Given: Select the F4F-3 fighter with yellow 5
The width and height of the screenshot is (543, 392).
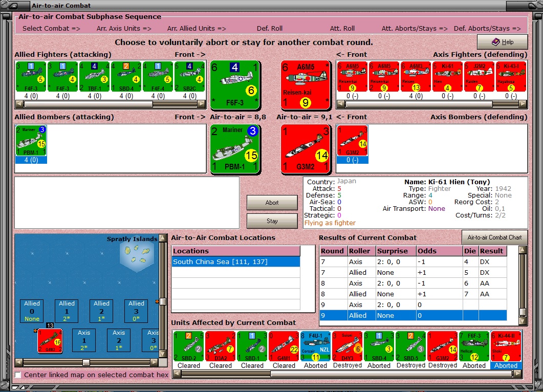Looking at the screenshot, I should coord(31,77).
